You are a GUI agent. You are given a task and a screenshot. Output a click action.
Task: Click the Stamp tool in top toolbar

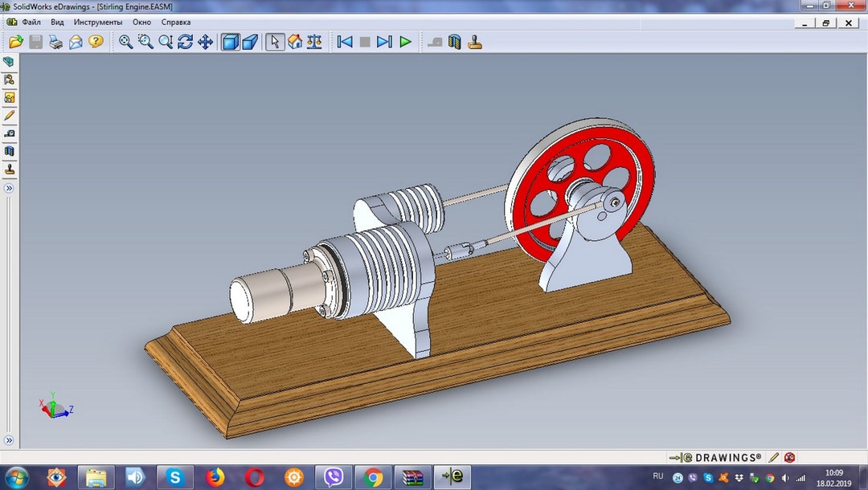click(x=475, y=42)
